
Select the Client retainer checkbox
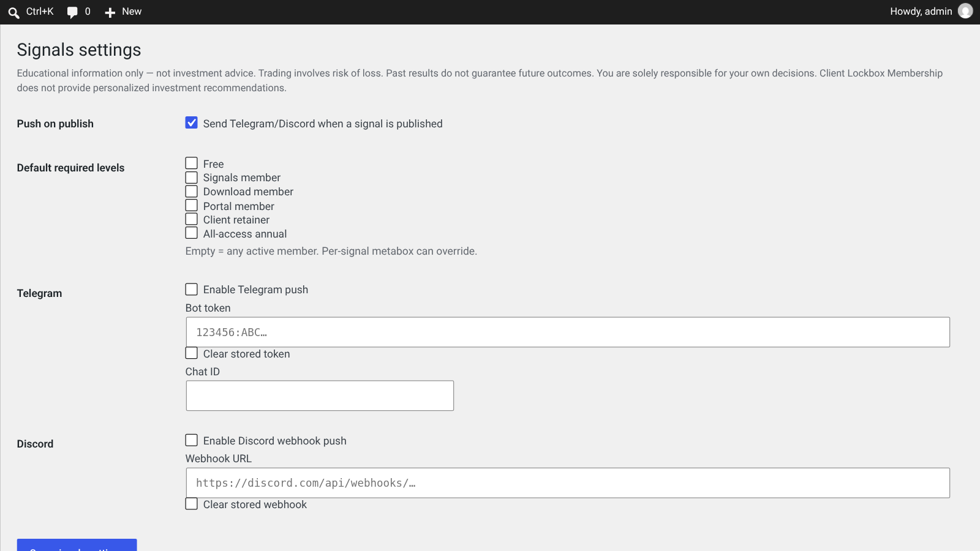coord(192,219)
